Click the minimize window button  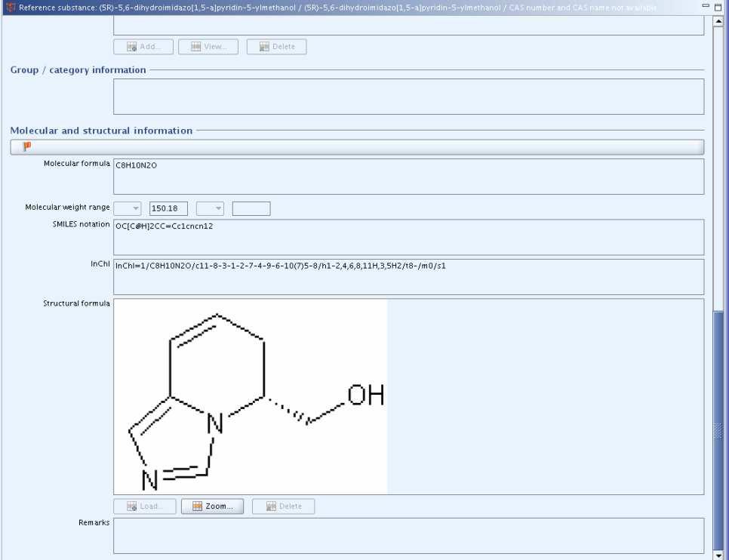coord(706,6)
